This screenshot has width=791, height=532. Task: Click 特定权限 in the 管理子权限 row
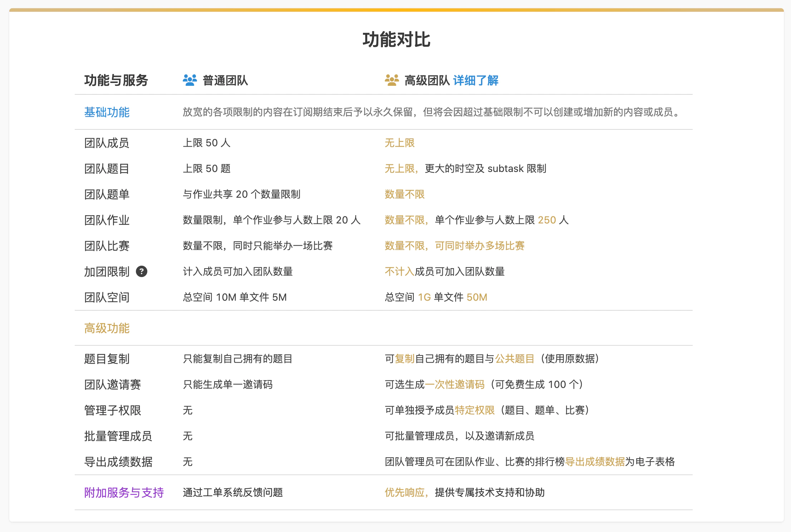(x=474, y=410)
